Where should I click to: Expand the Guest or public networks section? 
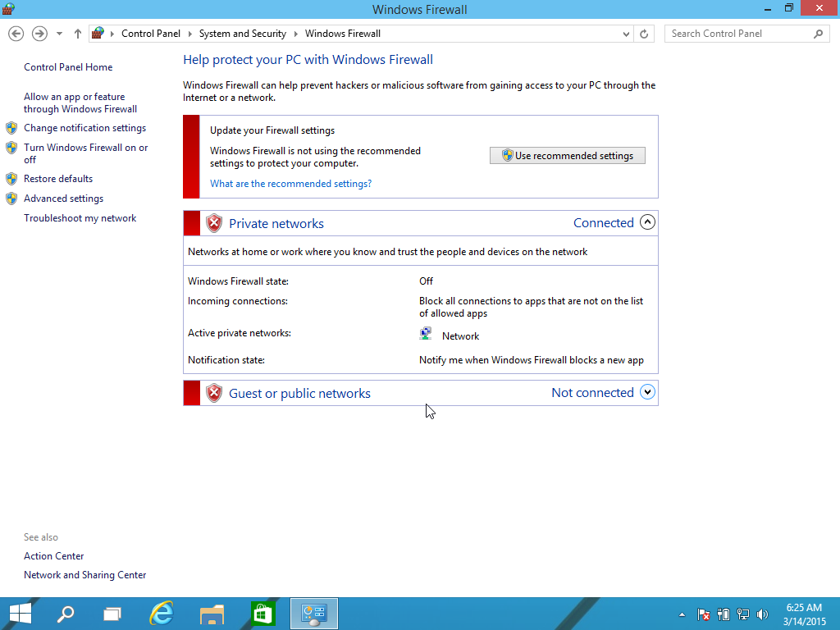coord(647,392)
